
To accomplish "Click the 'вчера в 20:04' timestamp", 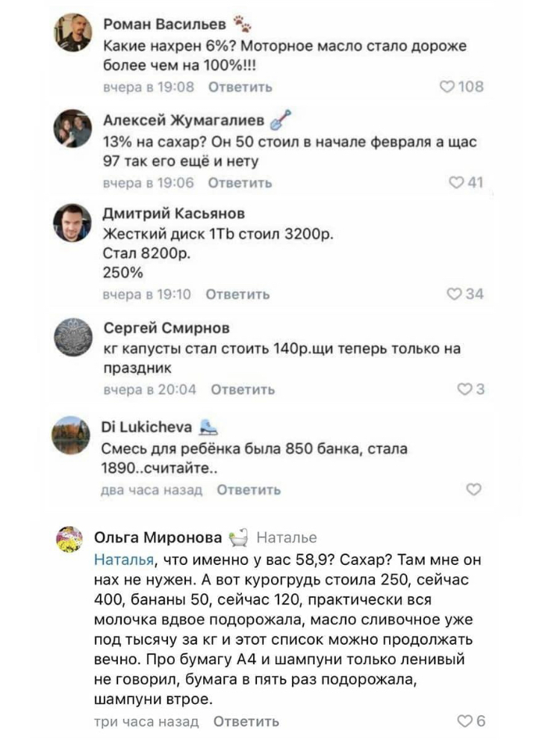I will (x=149, y=389).
